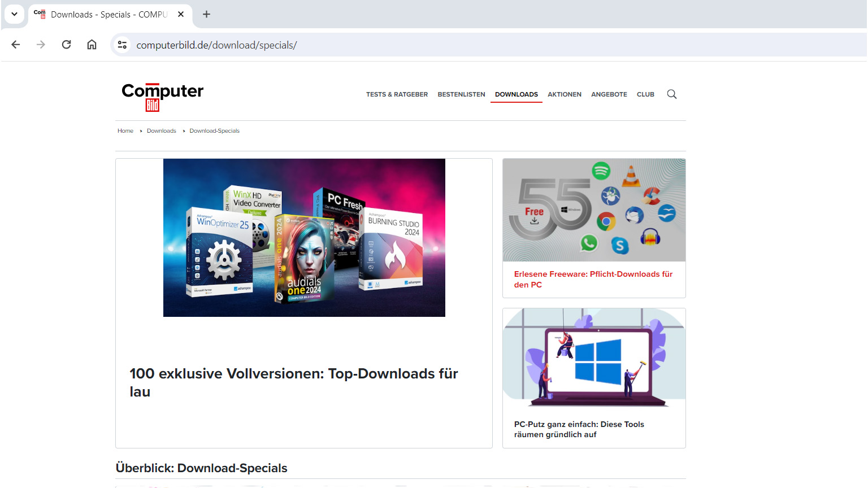The width and height of the screenshot is (868, 488).
Task: Click the browser back arrow
Action: pos(16,45)
